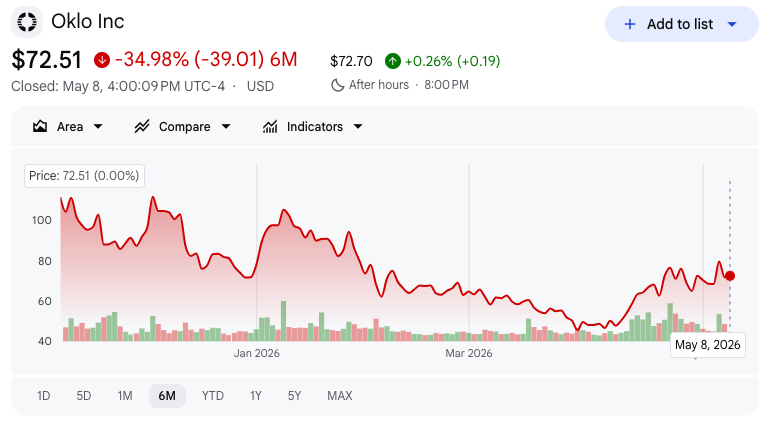This screenshot has height=425, width=761.
Task: Expand the Indicators dropdown arrow
Action: (358, 127)
